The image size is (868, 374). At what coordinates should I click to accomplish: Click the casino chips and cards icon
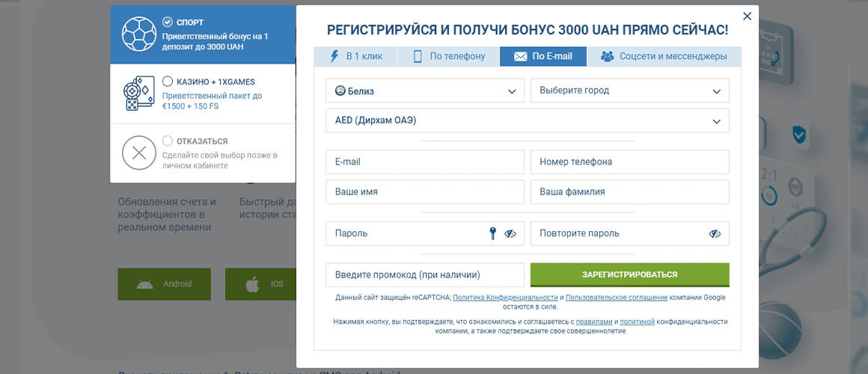tap(139, 93)
